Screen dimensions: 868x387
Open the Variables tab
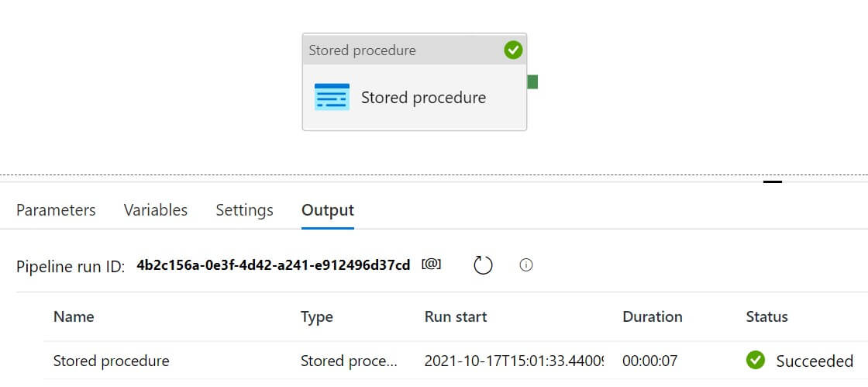[156, 210]
